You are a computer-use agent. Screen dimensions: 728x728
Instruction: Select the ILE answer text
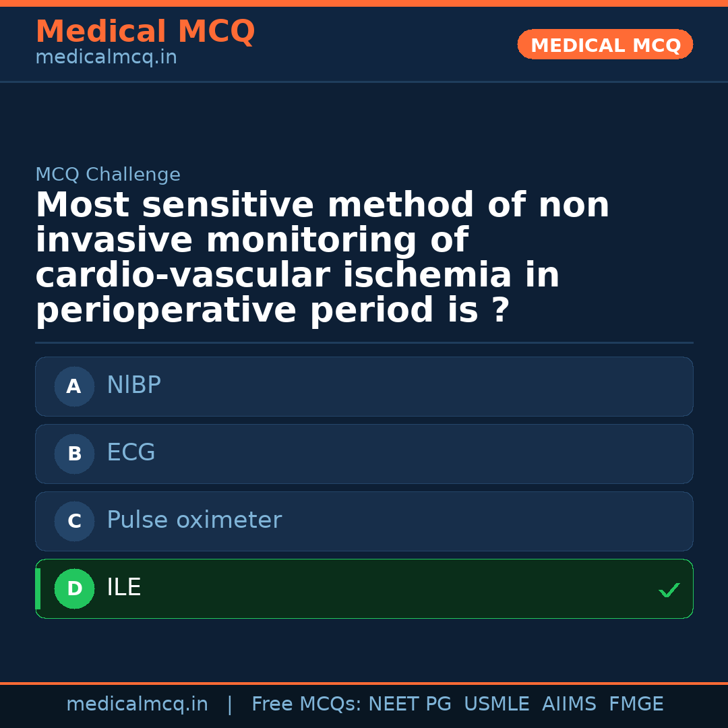[x=124, y=588]
